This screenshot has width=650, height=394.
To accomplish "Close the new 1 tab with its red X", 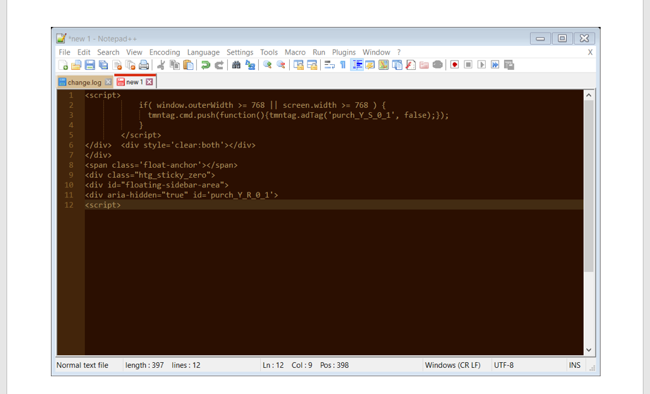I will point(149,82).
